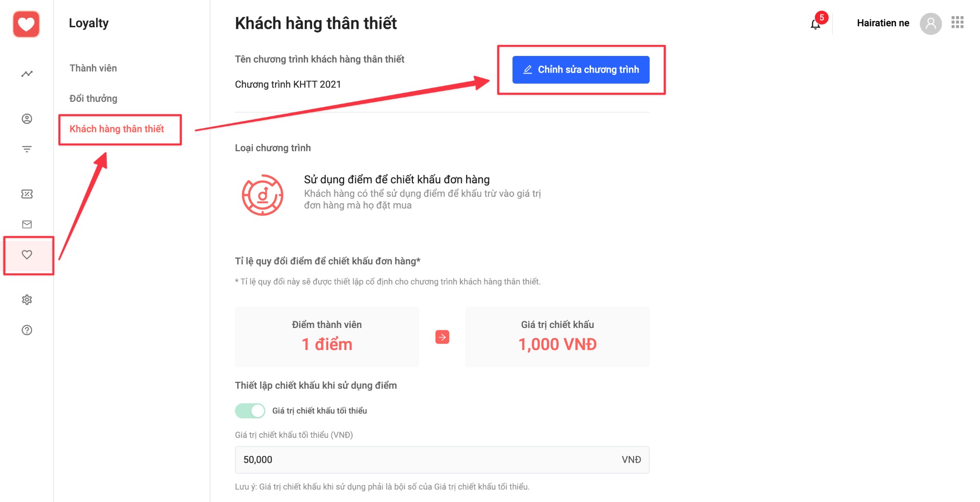
Task: Click the 'Chỉnh sửa chương trình' button
Action: [x=581, y=70]
